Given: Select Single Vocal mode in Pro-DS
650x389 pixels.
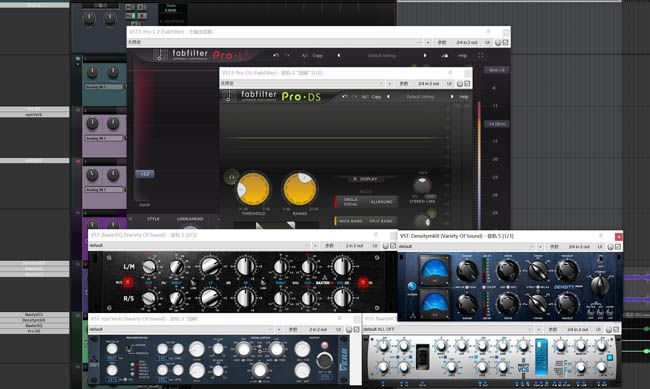Looking at the screenshot, I should tap(351, 202).
